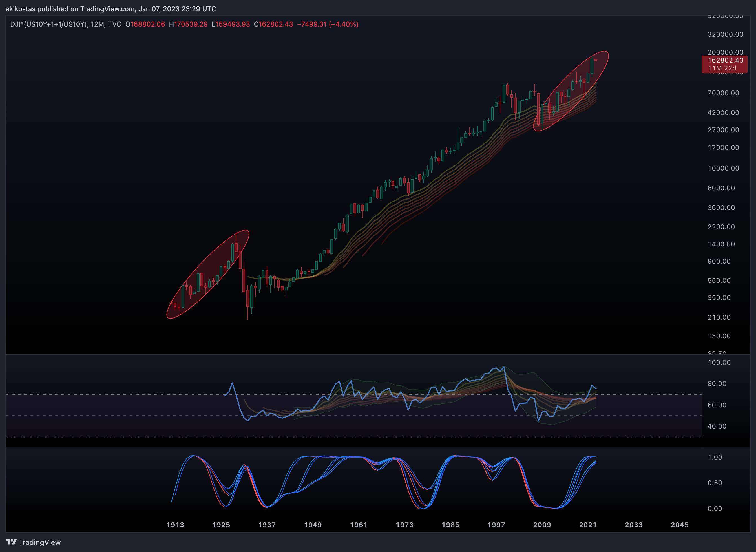Click the 80.00 label on the RSI scale

[717, 384]
